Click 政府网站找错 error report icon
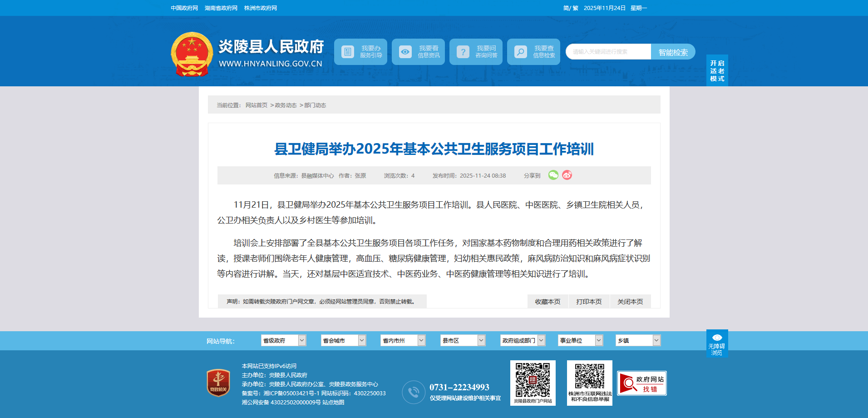The height and width of the screenshot is (418, 868). [x=641, y=383]
